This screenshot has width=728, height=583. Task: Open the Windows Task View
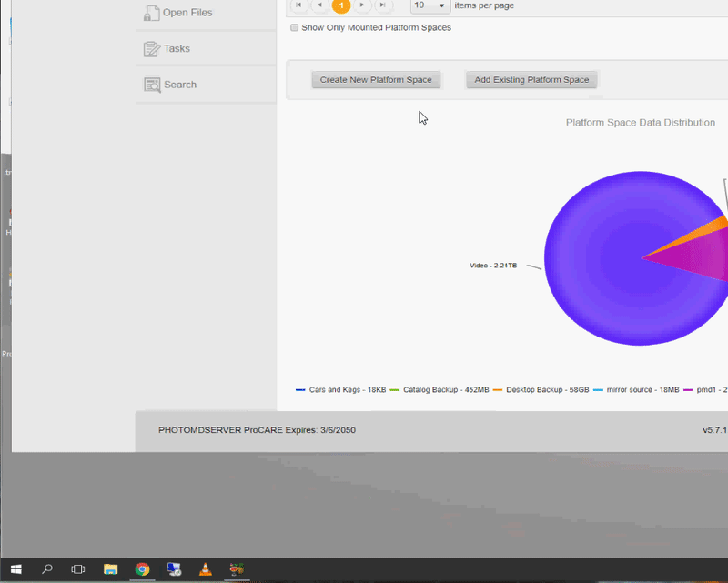(78, 569)
